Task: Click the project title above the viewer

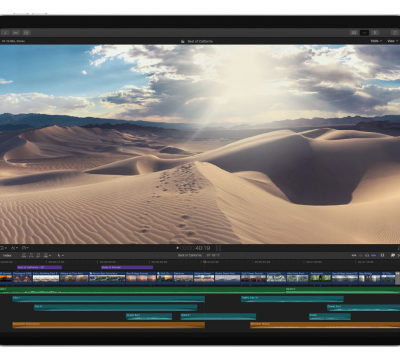Action: [x=200, y=41]
